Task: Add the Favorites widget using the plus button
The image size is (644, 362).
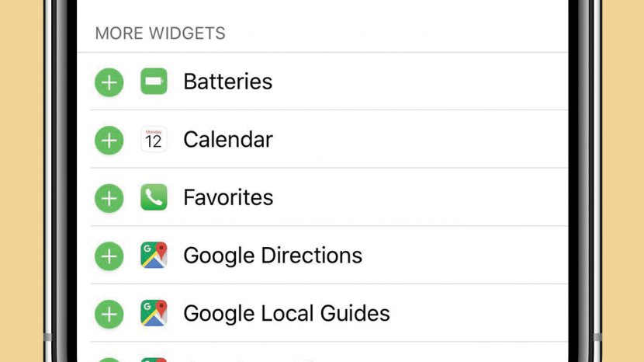Action: tap(109, 198)
